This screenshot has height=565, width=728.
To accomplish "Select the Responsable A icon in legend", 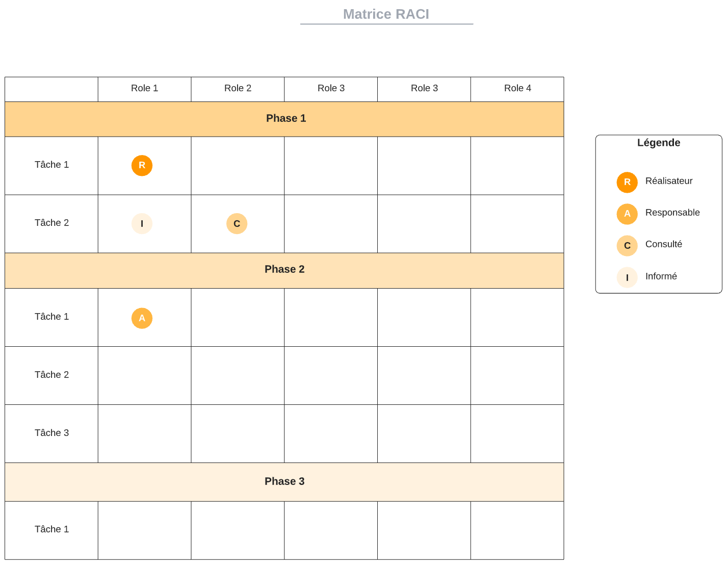I will pos(627,214).
